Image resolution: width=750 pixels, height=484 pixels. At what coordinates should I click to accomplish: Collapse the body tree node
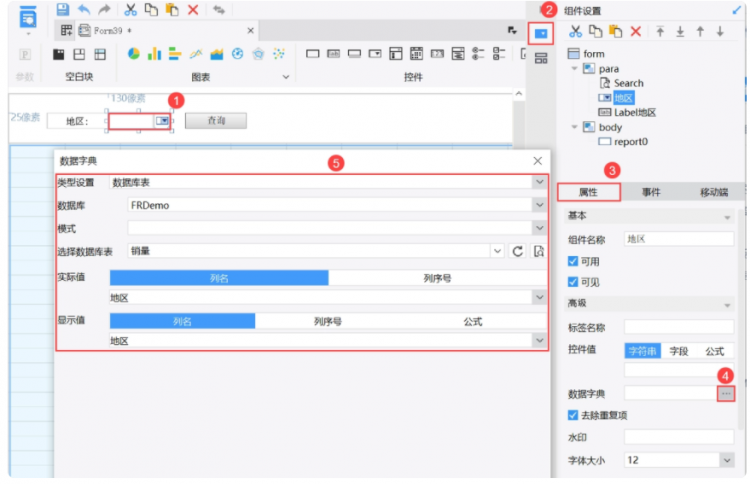pos(574,127)
